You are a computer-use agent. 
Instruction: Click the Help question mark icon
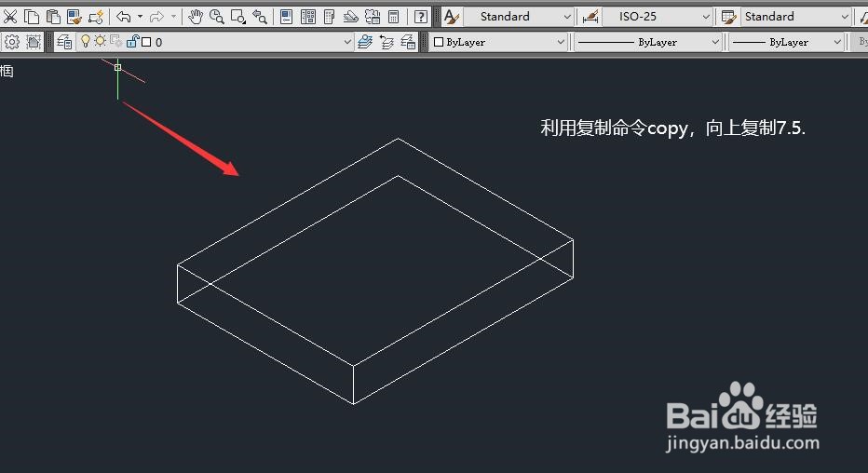click(x=421, y=17)
